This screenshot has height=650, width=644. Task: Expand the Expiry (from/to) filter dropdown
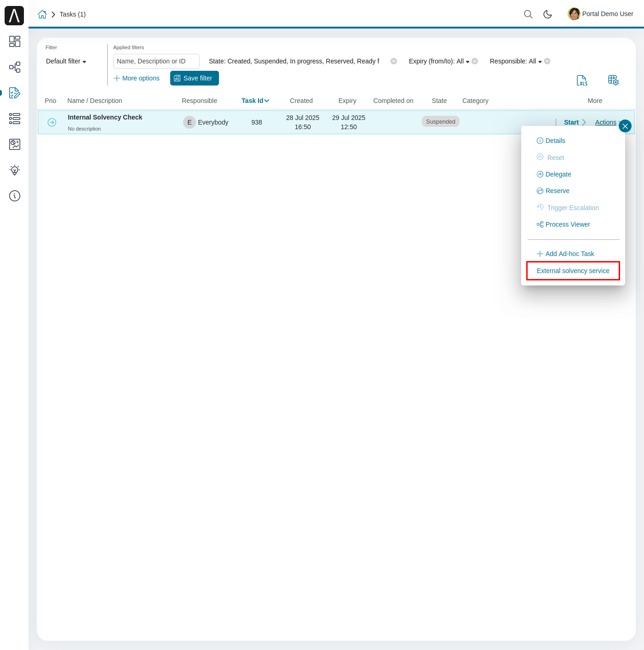coord(468,61)
